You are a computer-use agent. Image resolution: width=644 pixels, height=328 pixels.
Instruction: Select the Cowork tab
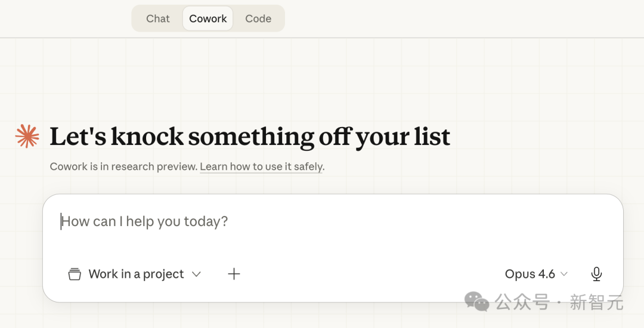[x=208, y=18]
